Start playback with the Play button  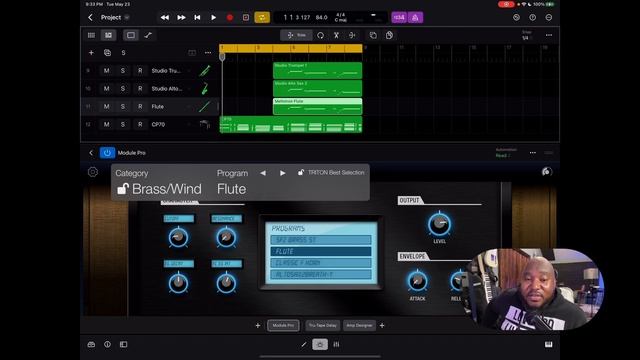coord(213,18)
